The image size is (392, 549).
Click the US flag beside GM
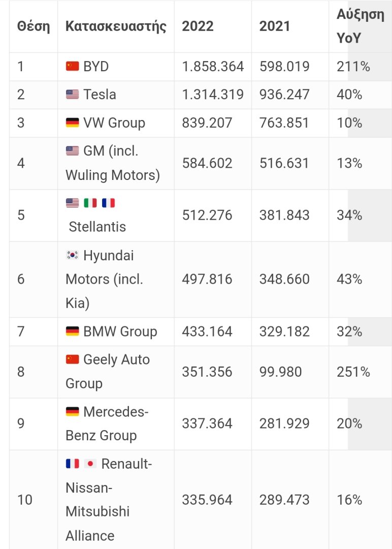[73, 150]
